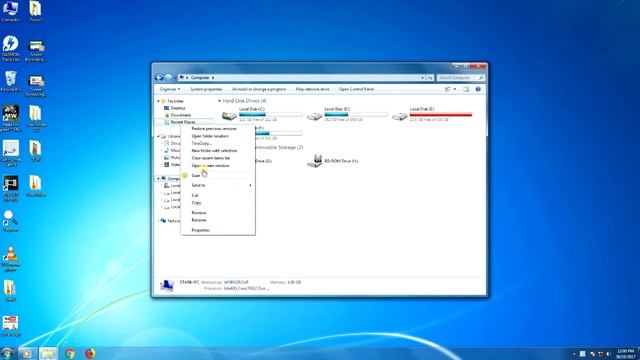
Task: Click Map network drive button
Action: (x=312, y=89)
